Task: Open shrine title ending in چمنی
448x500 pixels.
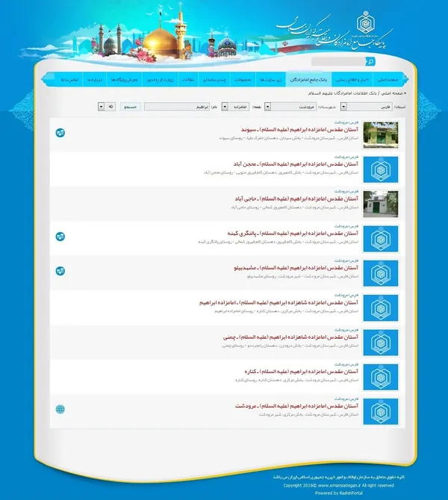Action: coord(290,337)
